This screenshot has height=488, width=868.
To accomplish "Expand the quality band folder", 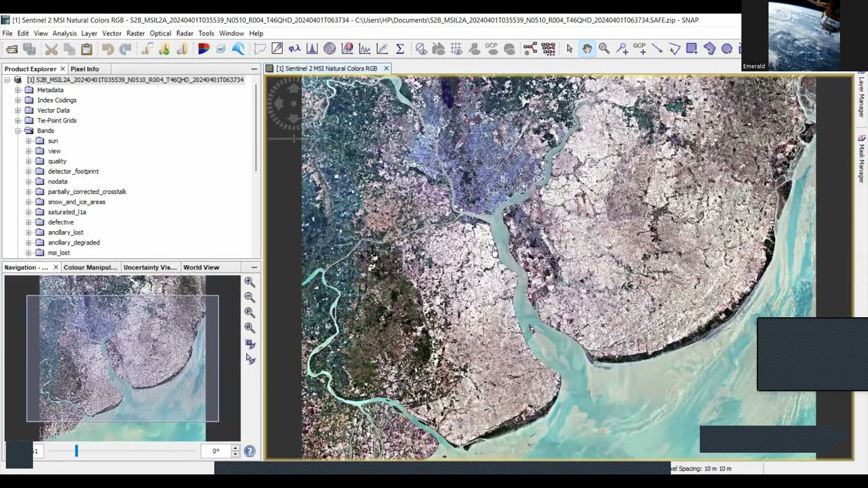I will coord(28,161).
